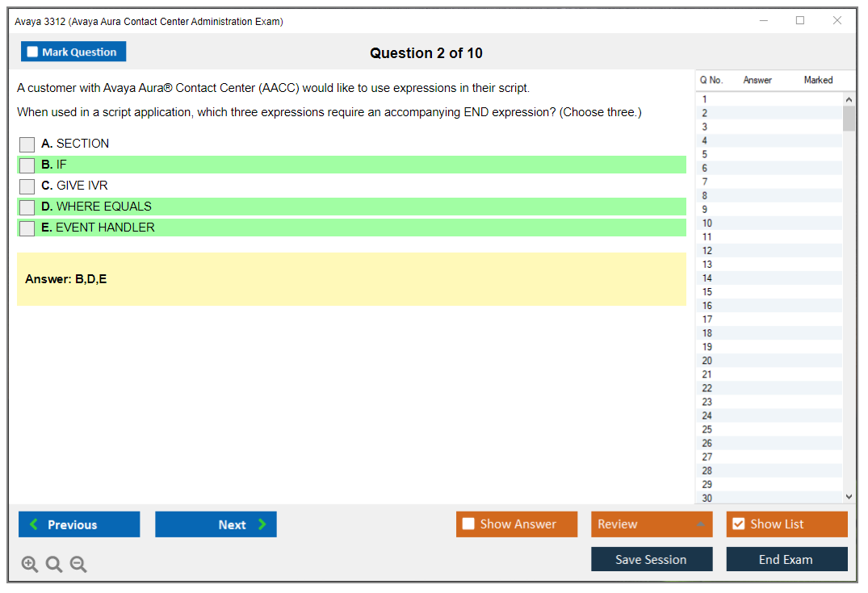Select question 10 in the list
The image size is (868, 593).
pyautogui.click(x=707, y=223)
